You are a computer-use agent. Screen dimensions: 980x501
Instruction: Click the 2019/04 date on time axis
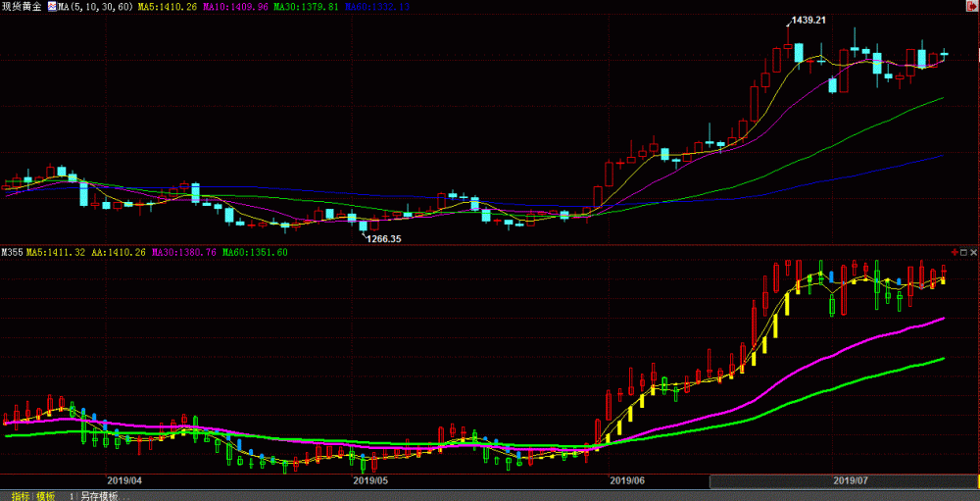[x=125, y=480]
